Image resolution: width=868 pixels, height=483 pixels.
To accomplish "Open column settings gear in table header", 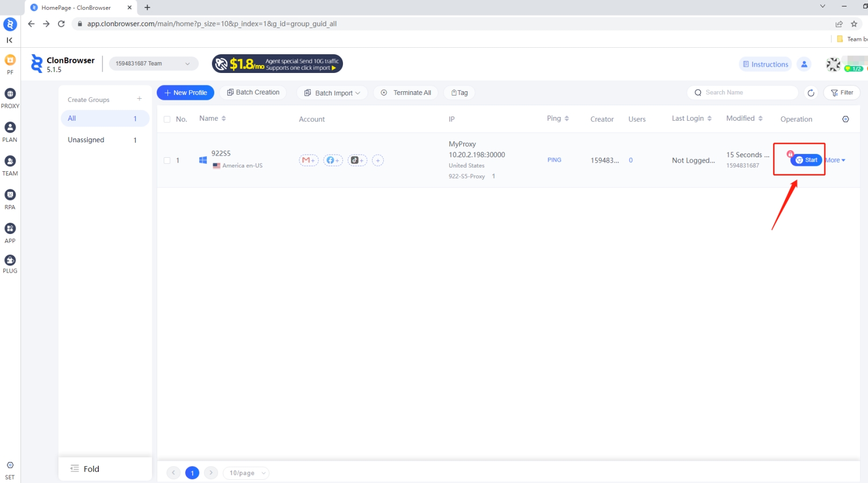I will [845, 119].
